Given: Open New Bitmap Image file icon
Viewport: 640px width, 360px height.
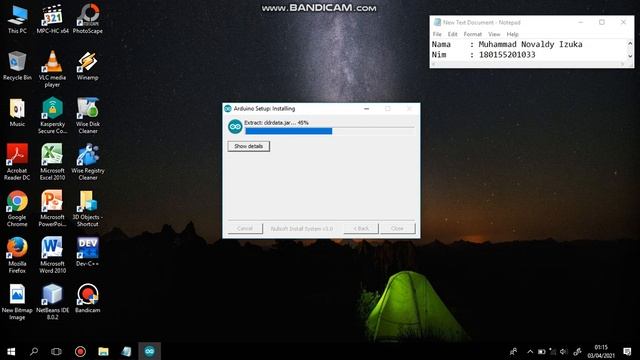Looking at the screenshot, I should (x=17, y=302).
